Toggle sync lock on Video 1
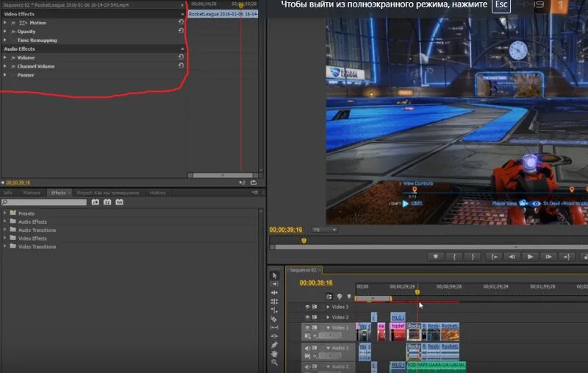588x373 pixels. tap(315, 327)
